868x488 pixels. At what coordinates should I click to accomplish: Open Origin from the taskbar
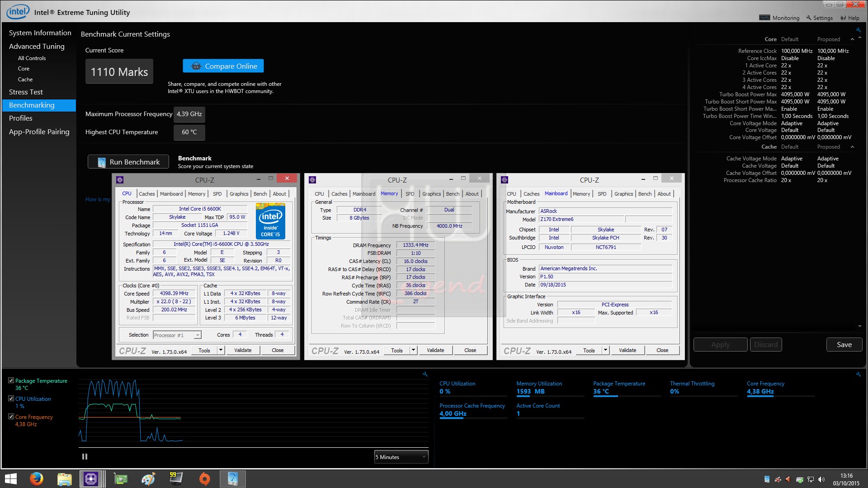coord(205,479)
